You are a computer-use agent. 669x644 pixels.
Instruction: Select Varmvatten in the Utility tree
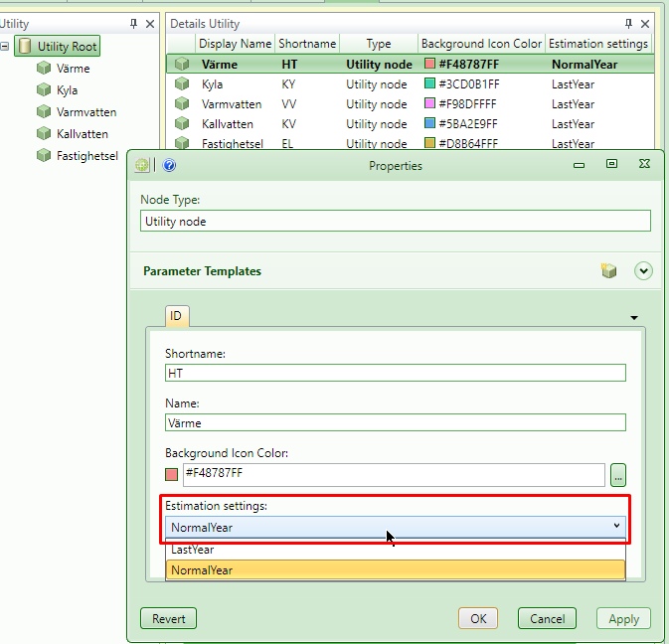[x=86, y=112]
